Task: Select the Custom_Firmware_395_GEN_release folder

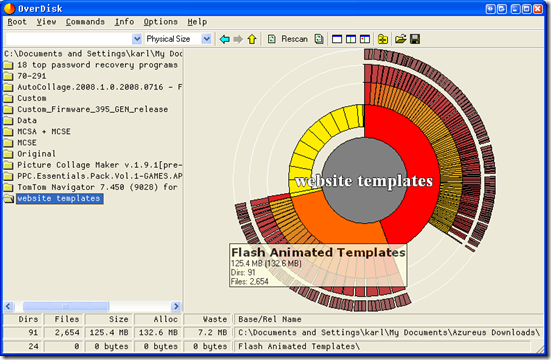Action: click(x=92, y=109)
